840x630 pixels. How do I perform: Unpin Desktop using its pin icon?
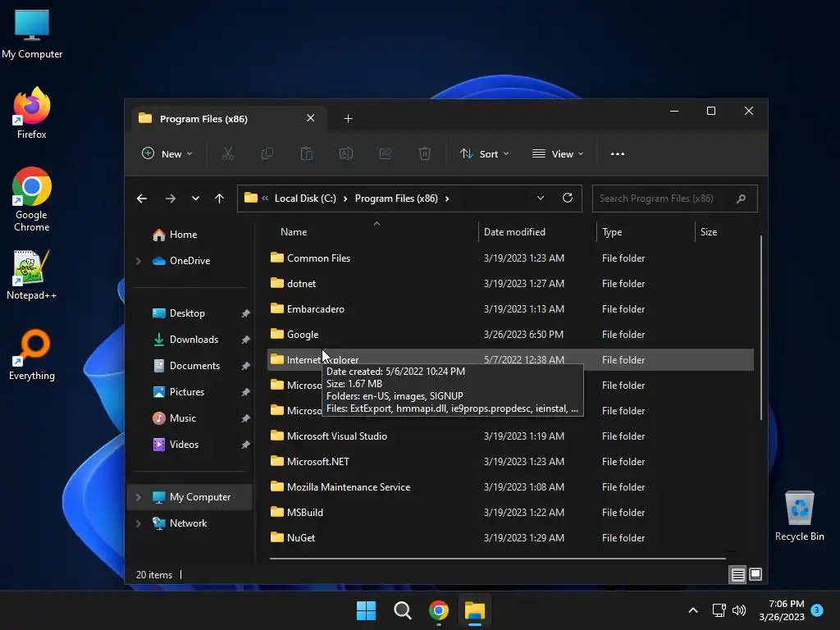pyautogui.click(x=245, y=313)
